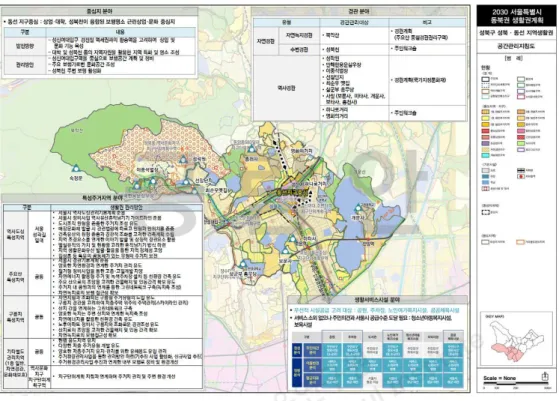The width and height of the screenshot is (559, 401).
Task: Click the '공간관리지침도' heading
Action: point(517,46)
